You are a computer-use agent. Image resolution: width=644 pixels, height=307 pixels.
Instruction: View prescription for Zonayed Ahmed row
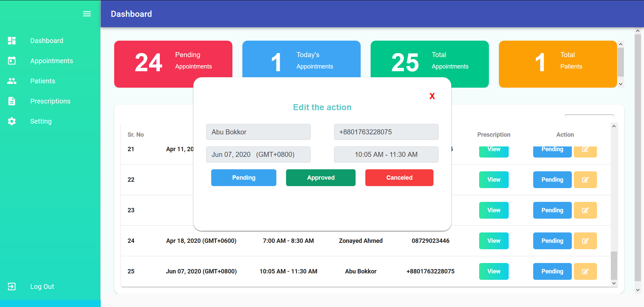pos(494,241)
